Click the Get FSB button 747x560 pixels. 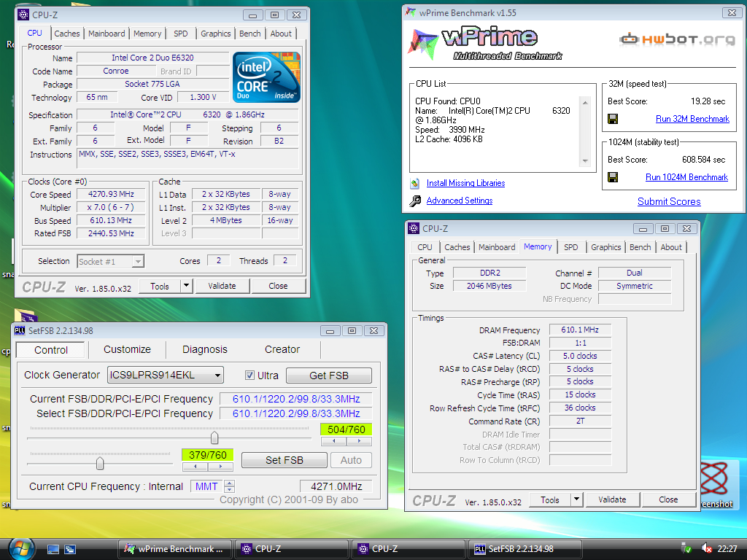(x=329, y=376)
